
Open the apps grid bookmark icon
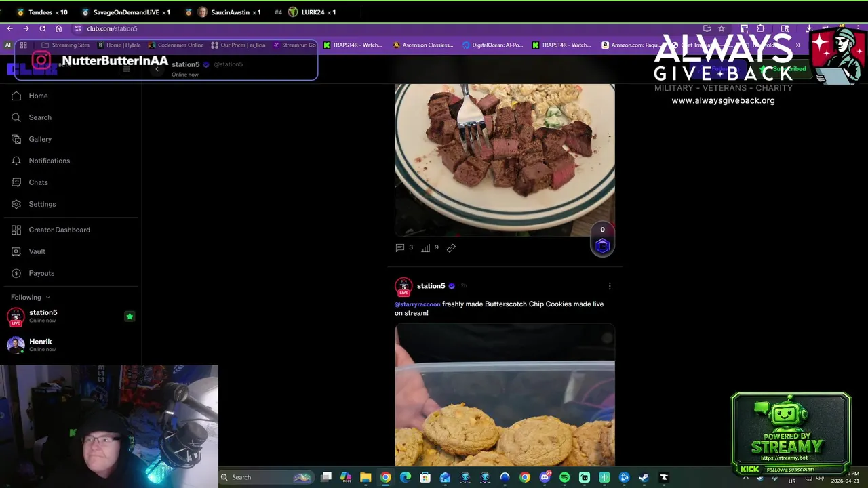[23, 45]
